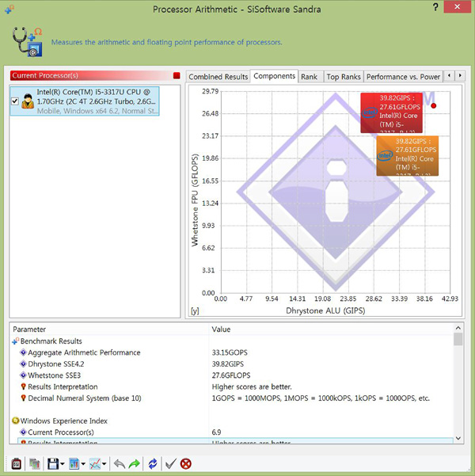475x476 pixels.
Task: Select the Dhrystone SSE4.2 row
Action: point(232,364)
